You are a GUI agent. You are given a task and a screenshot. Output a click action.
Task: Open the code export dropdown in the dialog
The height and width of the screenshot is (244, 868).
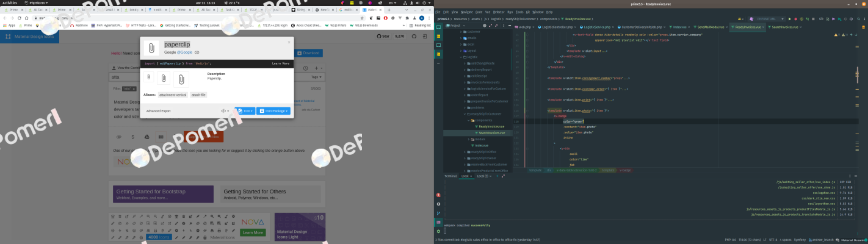[x=225, y=111]
